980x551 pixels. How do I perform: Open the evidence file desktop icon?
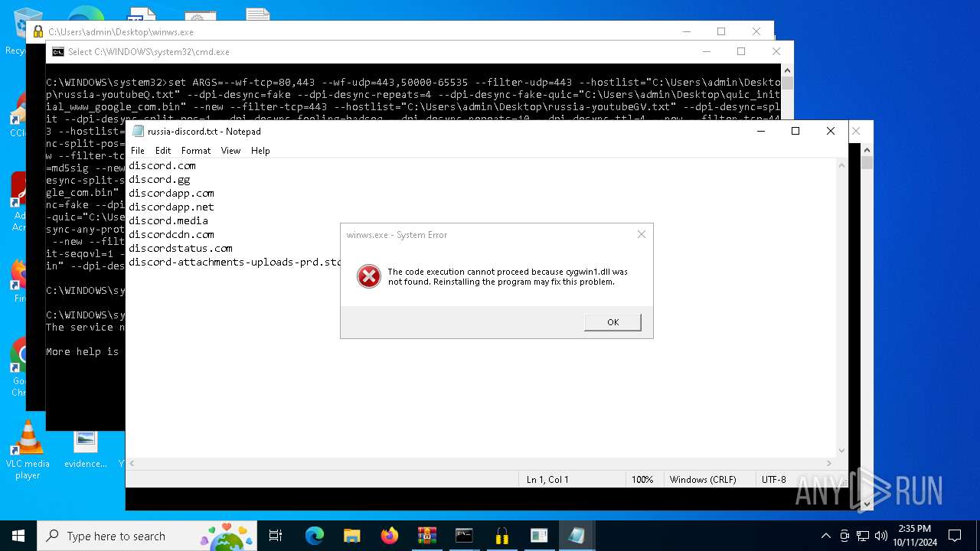pyautogui.click(x=85, y=450)
